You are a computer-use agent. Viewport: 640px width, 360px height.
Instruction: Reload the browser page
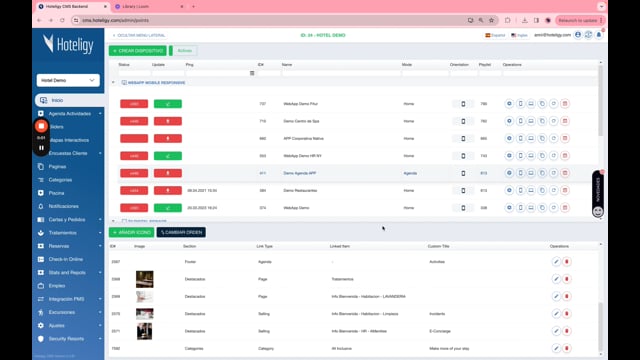coord(62,20)
